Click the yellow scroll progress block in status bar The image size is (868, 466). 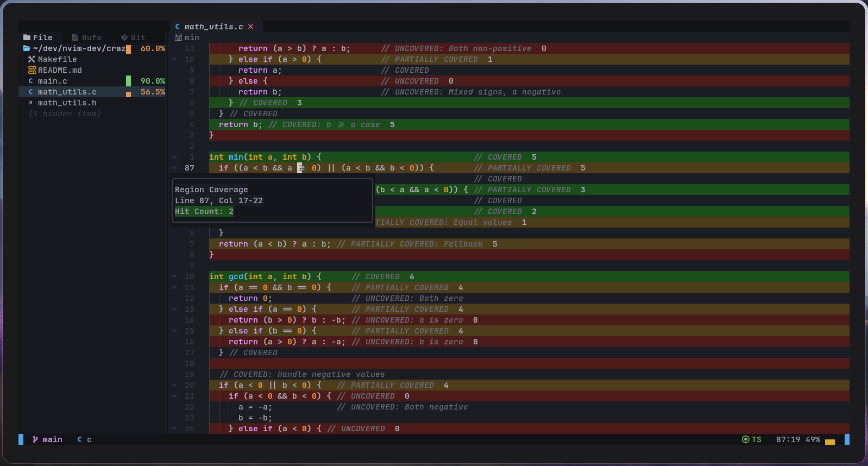(829, 442)
